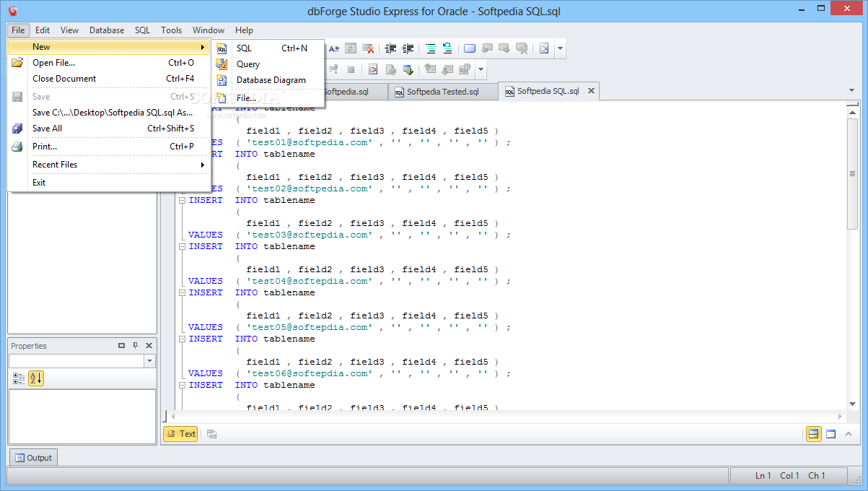Open first toolbar overflow dropdown arrow
The height and width of the screenshot is (491, 868).
pos(561,48)
